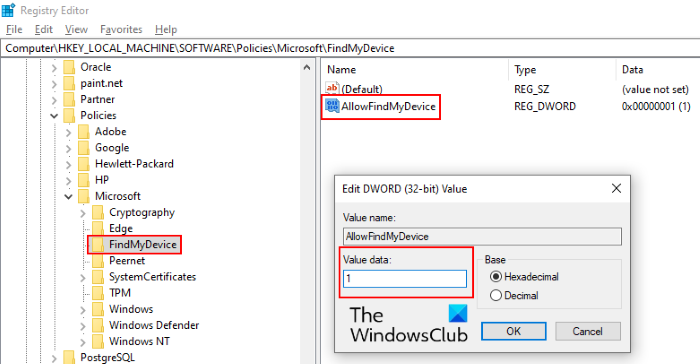700x364 pixels.
Task: Select the Adobe folder icon
Action: (x=83, y=131)
